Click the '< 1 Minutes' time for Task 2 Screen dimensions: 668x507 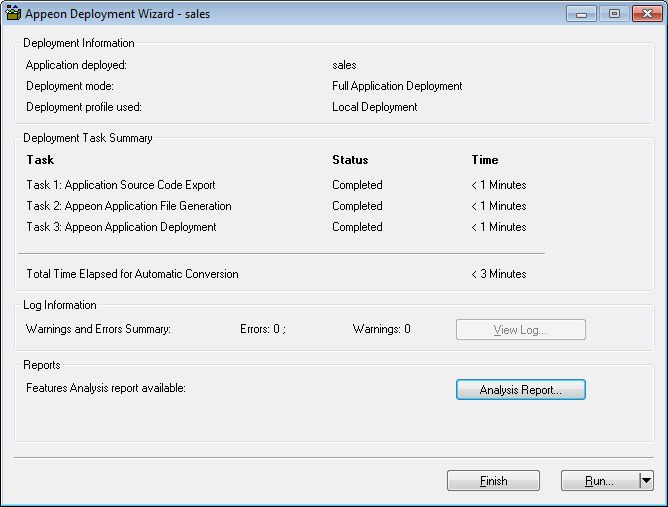(x=499, y=206)
